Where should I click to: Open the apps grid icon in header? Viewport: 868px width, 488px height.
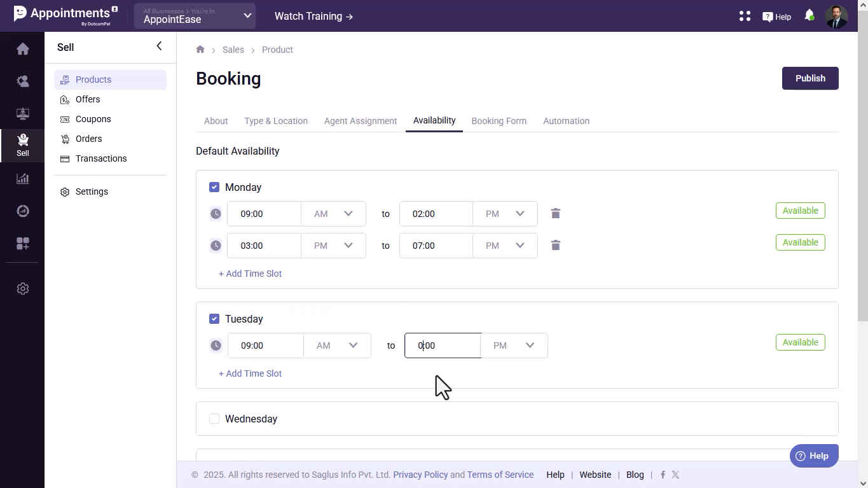[x=745, y=17]
